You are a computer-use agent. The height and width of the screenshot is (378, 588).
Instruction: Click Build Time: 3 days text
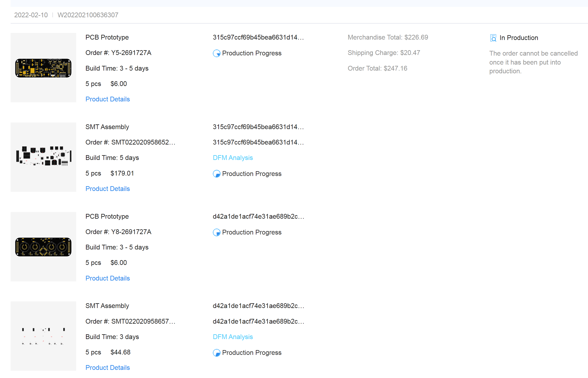[x=112, y=337]
